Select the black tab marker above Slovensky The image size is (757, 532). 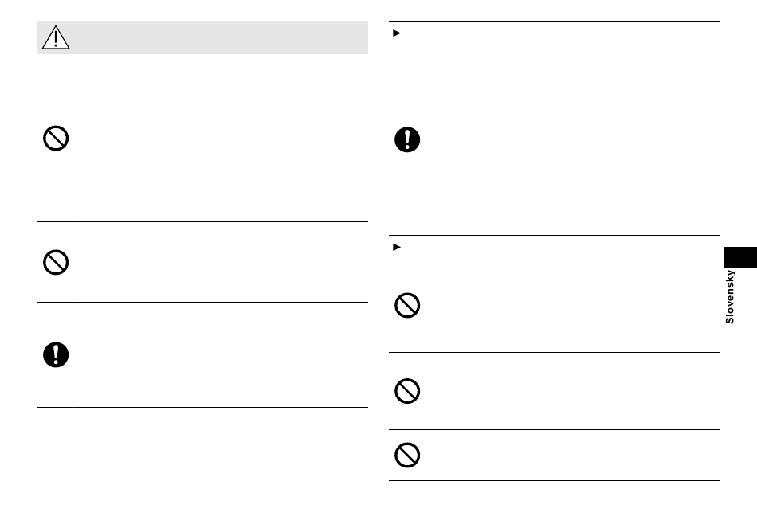(x=740, y=257)
